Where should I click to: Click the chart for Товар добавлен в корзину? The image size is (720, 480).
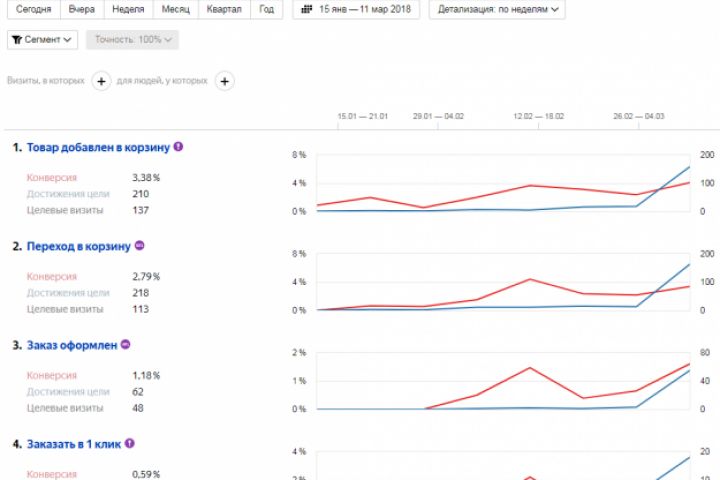(x=503, y=183)
